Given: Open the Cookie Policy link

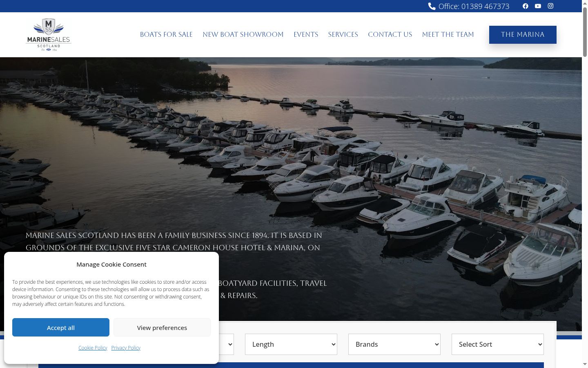Looking at the screenshot, I should (93, 348).
